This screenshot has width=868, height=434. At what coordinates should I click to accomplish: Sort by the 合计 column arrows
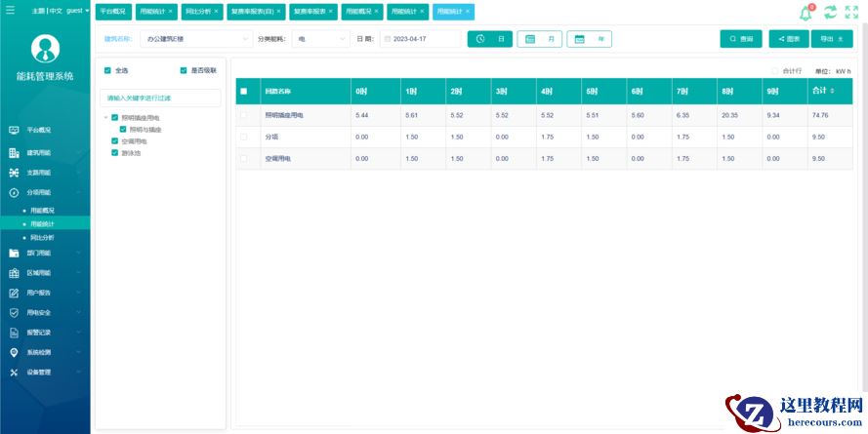pyautogui.click(x=832, y=92)
